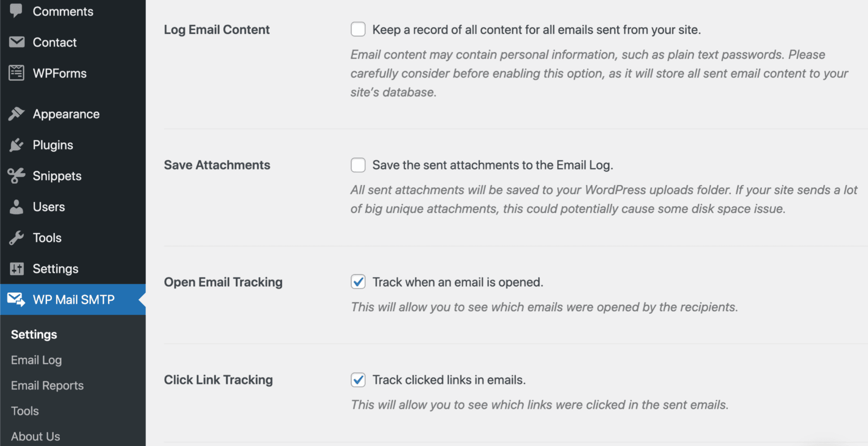
Task: Open the About Us page
Action: 36,436
